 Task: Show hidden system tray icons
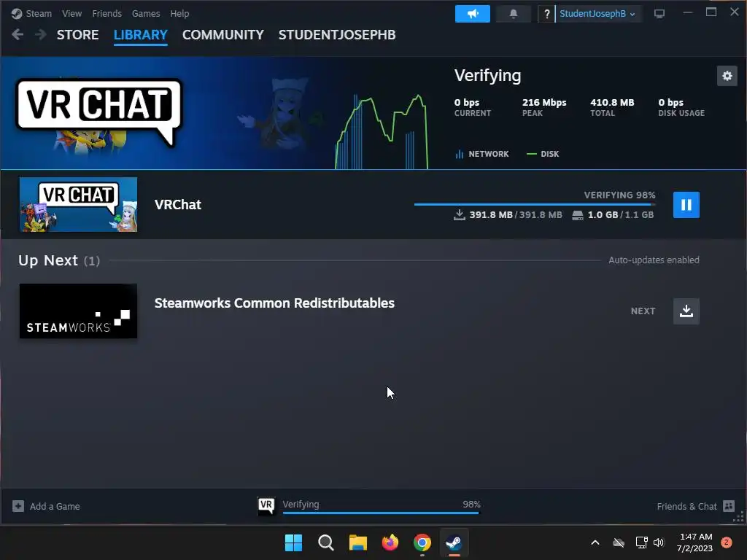click(595, 542)
